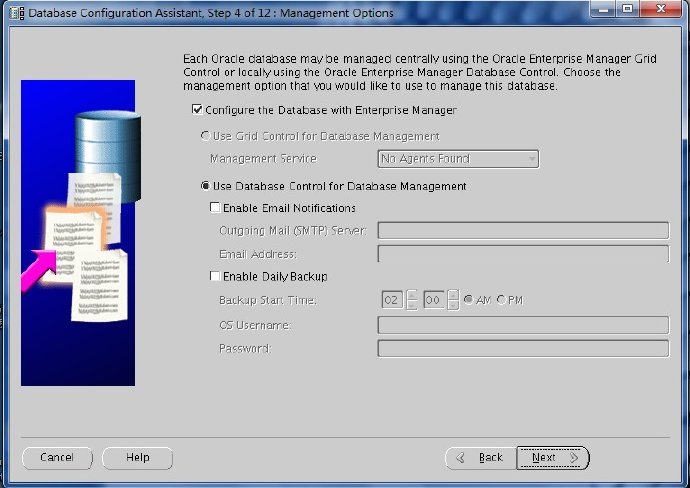Click the backup hour field showing 02
Image resolution: width=690 pixels, height=488 pixels.
click(x=392, y=300)
